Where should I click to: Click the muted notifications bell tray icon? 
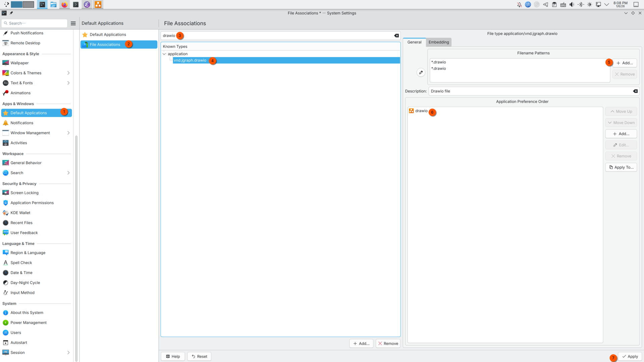click(x=519, y=4)
